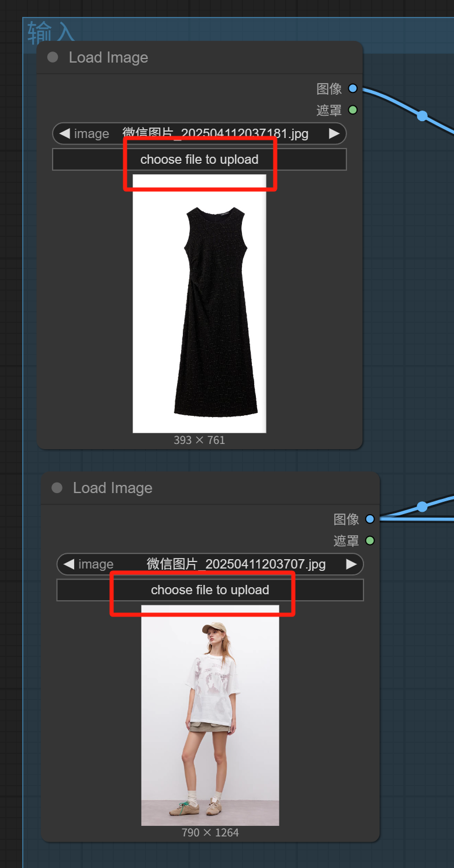Click the blue 图像 output port of the dress node
The width and height of the screenshot is (454, 868).
352,88
